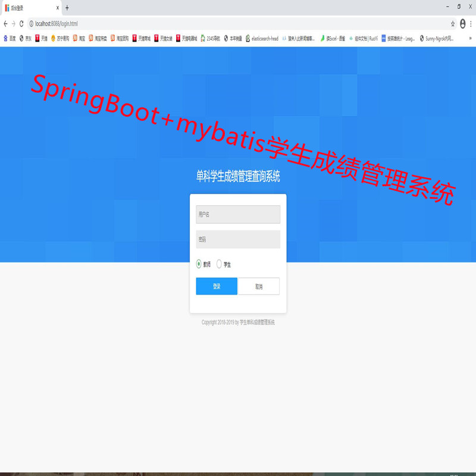Select the 教师 radio button
476x476 pixels.
click(x=199, y=264)
